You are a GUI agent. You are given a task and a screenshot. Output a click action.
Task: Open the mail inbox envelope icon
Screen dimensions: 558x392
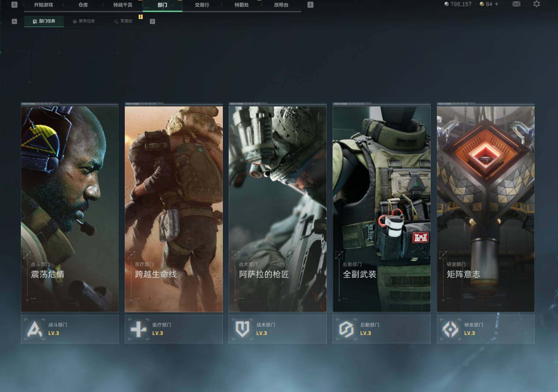516,4
